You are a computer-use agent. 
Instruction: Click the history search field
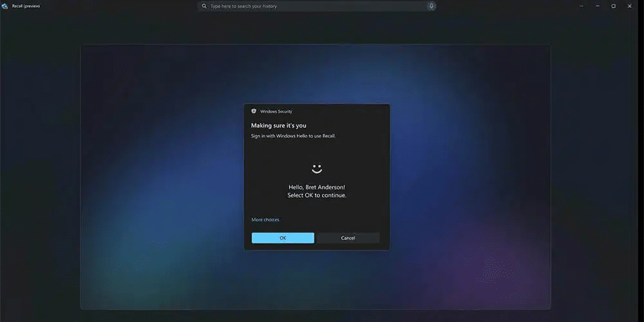(317, 6)
